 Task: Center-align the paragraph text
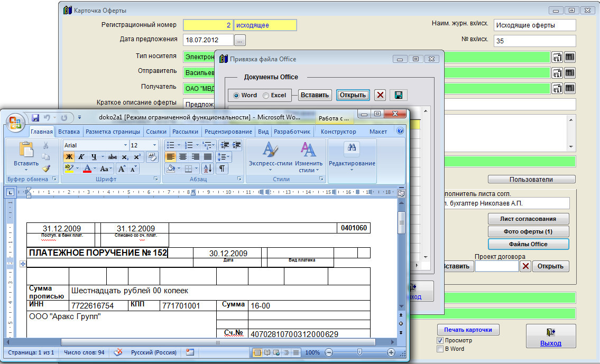(x=183, y=157)
